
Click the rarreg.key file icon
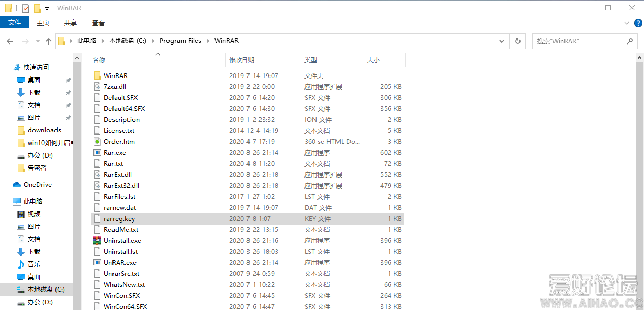pyautogui.click(x=97, y=219)
